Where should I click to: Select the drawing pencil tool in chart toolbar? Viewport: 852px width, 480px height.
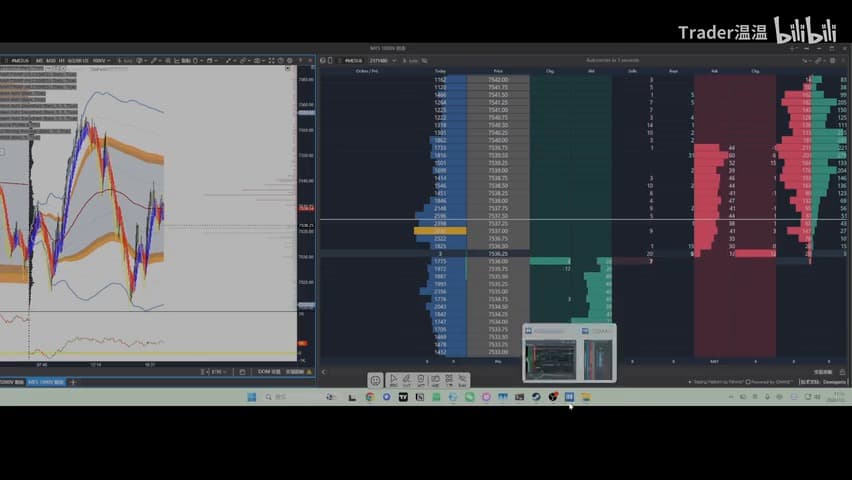tap(154, 60)
